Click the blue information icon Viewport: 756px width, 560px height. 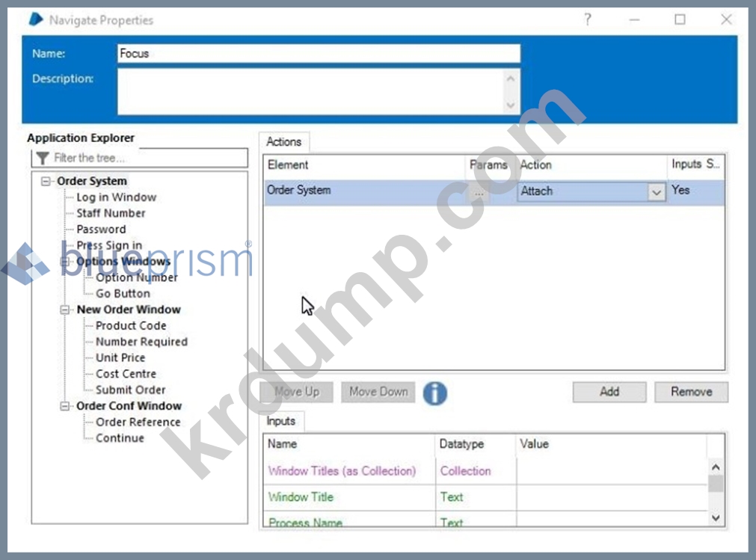[434, 392]
